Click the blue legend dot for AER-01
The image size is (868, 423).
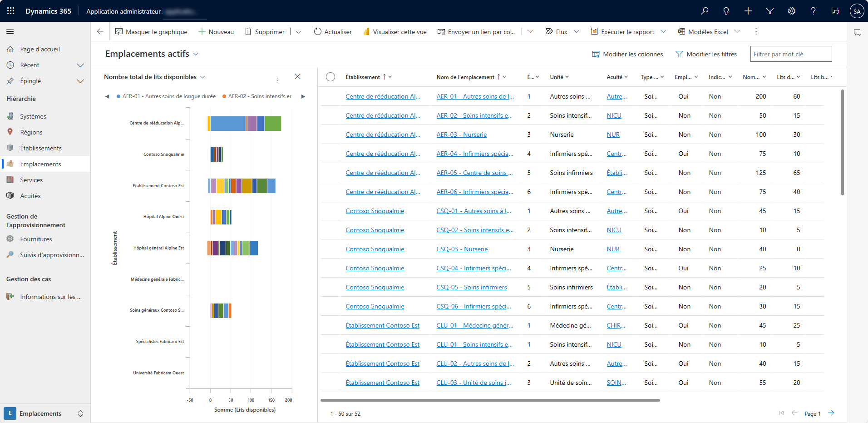pos(118,96)
